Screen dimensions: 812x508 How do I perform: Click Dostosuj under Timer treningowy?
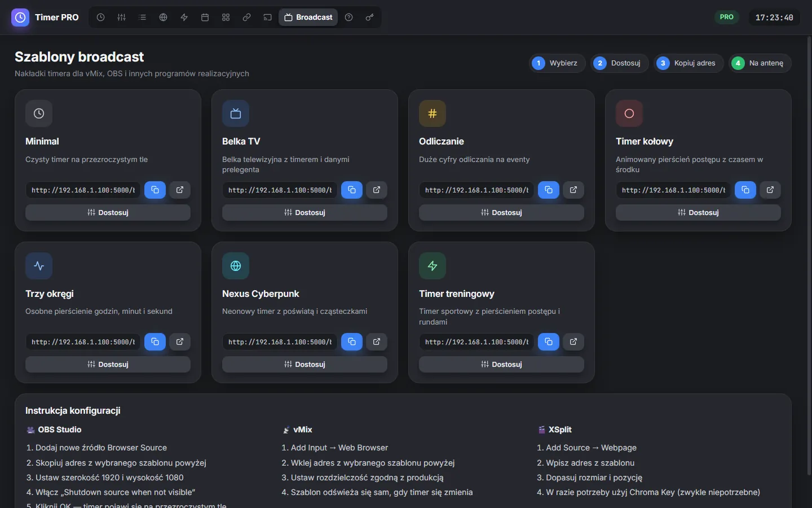click(501, 365)
